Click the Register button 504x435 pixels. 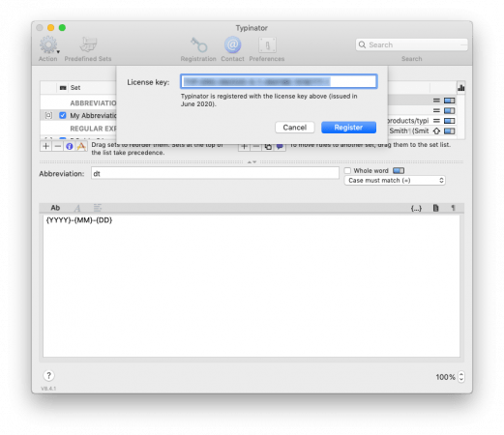(x=348, y=128)
